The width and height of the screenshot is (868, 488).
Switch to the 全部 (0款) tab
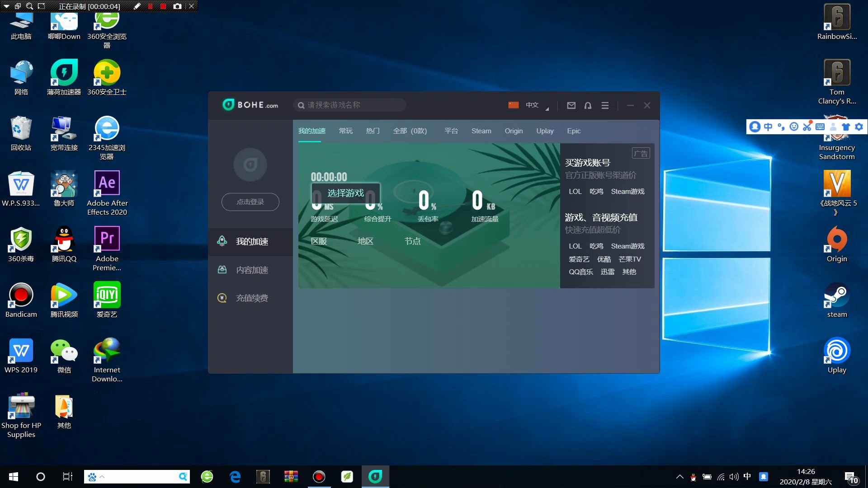click(x=410, y=131)
